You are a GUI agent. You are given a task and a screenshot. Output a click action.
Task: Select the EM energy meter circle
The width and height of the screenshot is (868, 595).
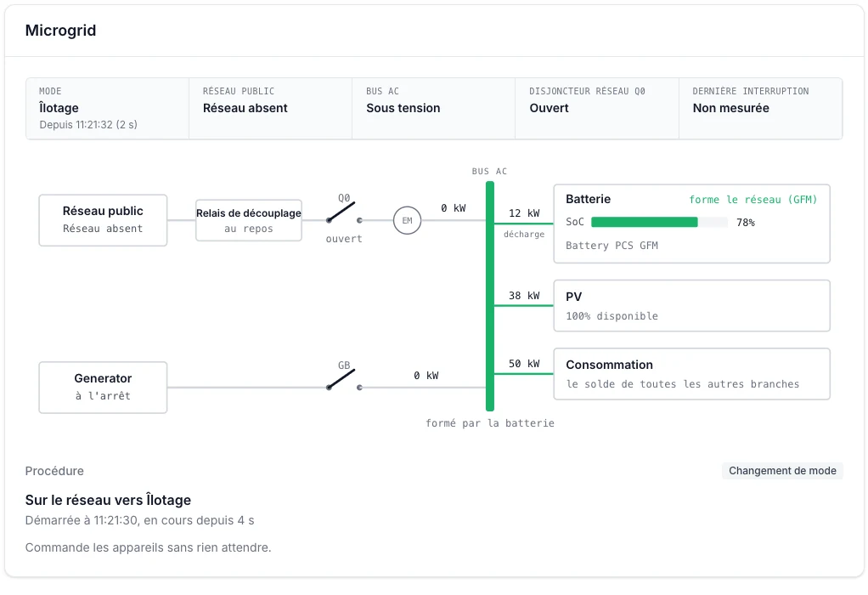pos(408,220)
